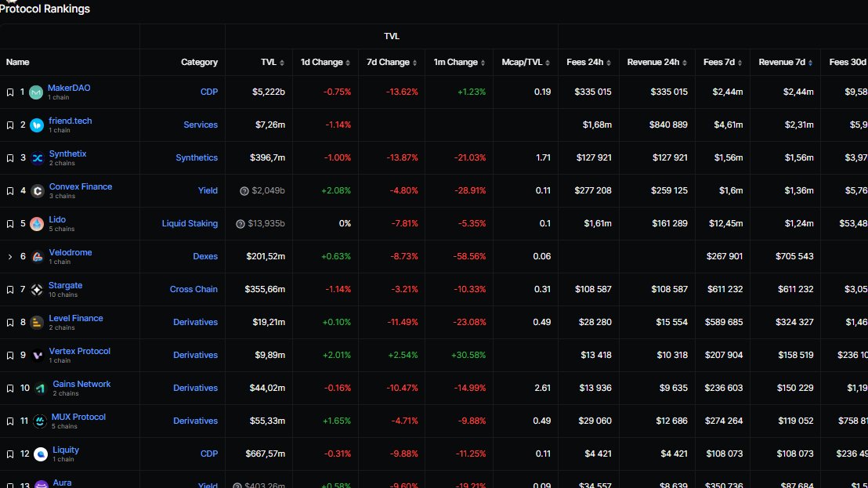The image size is (868, 488).
Task: Bookmark the Synthetix row
Action: pos(10,158)
